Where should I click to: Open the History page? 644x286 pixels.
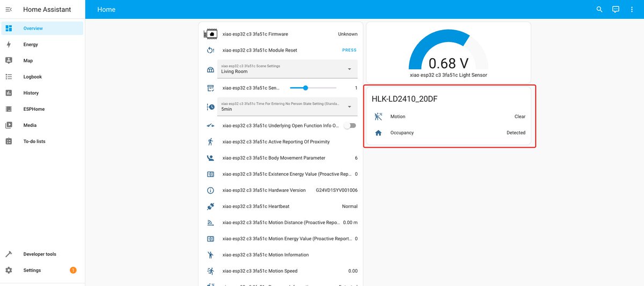(x=42, y=93)
